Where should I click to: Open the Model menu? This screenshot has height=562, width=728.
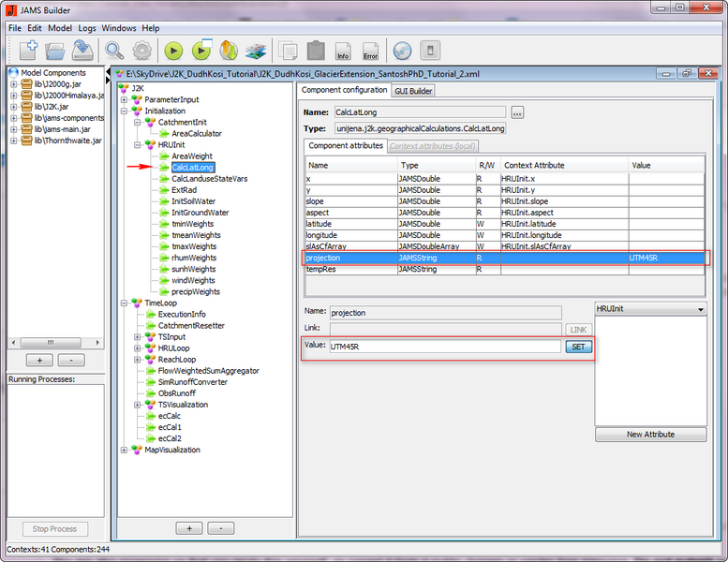60,28
